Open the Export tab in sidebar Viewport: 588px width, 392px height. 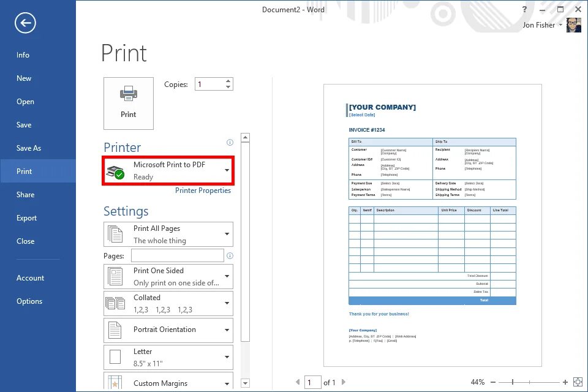pos(26,217)
